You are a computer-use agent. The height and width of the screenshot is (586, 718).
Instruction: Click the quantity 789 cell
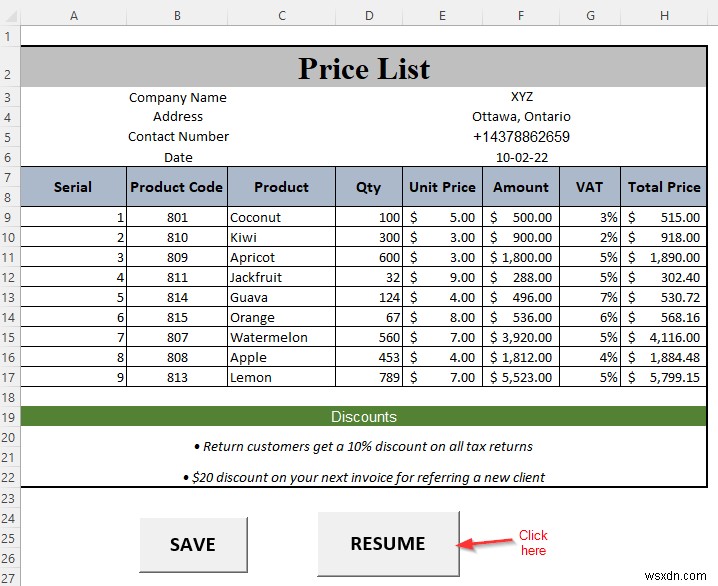point(369,377)
